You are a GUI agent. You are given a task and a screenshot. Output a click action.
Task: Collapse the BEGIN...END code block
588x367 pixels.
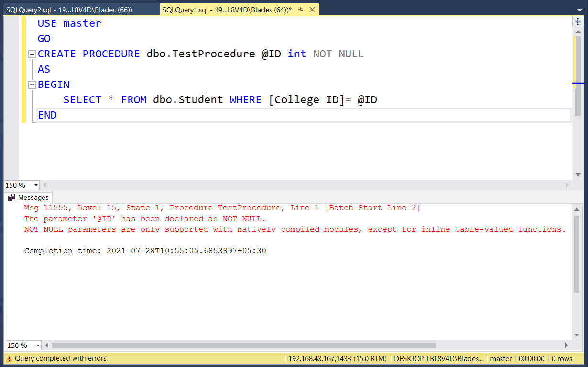[32, 84]
